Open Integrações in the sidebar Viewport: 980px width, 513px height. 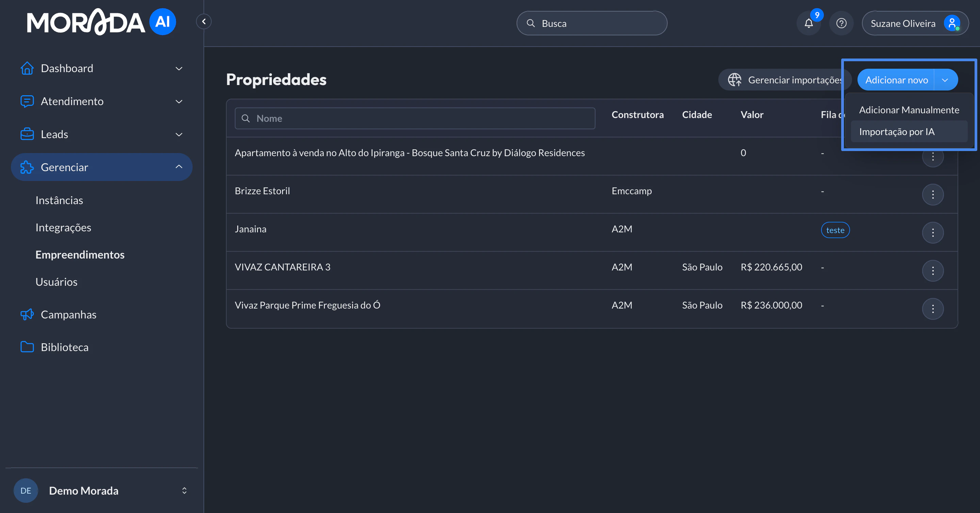point(63,227)
